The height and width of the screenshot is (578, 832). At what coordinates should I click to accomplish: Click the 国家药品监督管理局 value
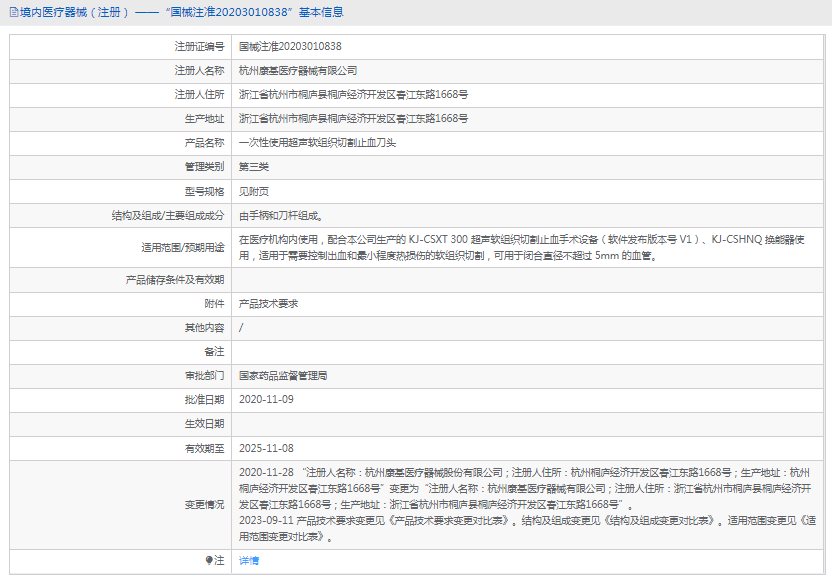tap(283, 376)
